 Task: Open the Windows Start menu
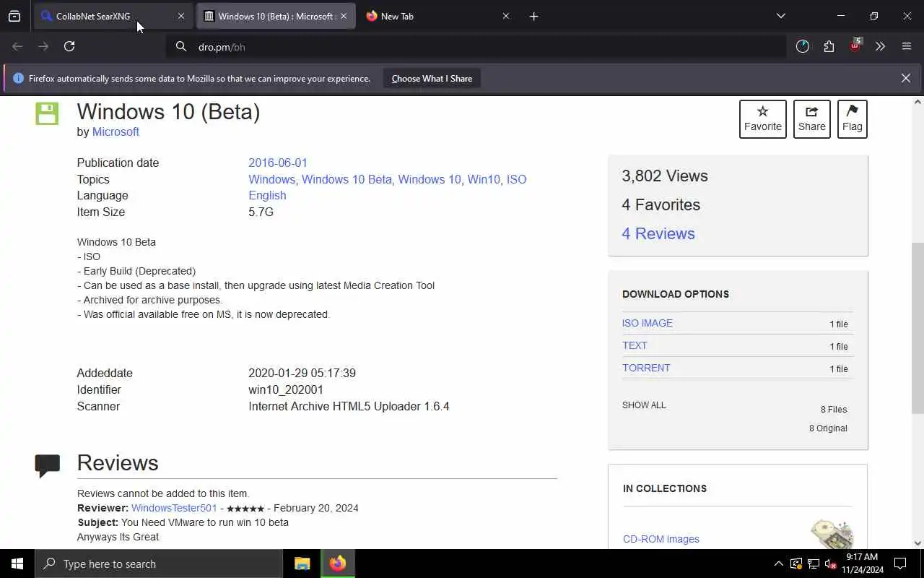(17, 564)
